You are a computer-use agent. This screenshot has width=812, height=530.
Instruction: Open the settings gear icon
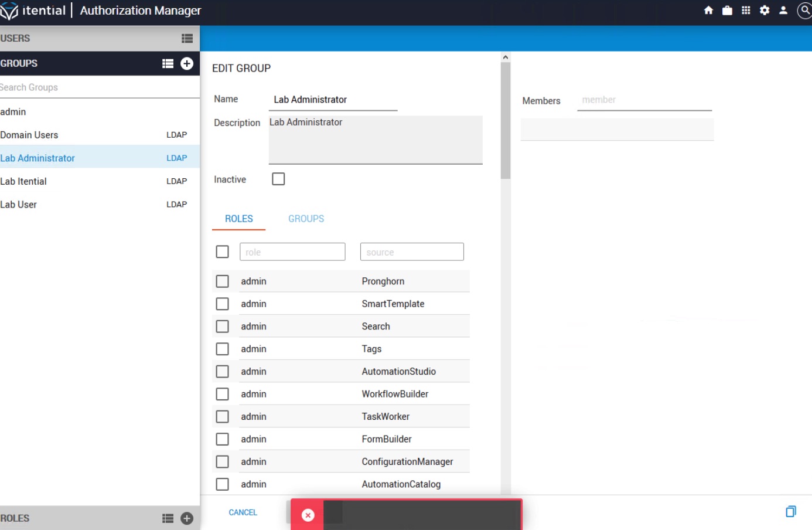click(765, 10)
